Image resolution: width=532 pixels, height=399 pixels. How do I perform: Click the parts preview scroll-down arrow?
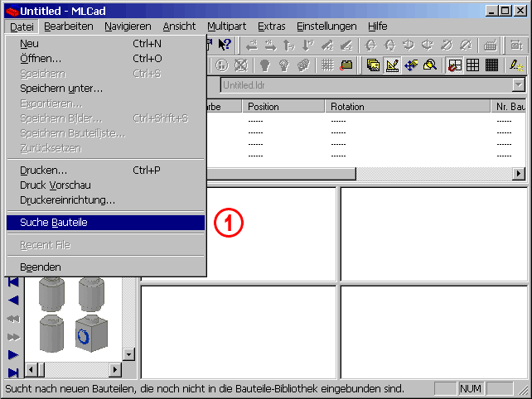[128, 354]
